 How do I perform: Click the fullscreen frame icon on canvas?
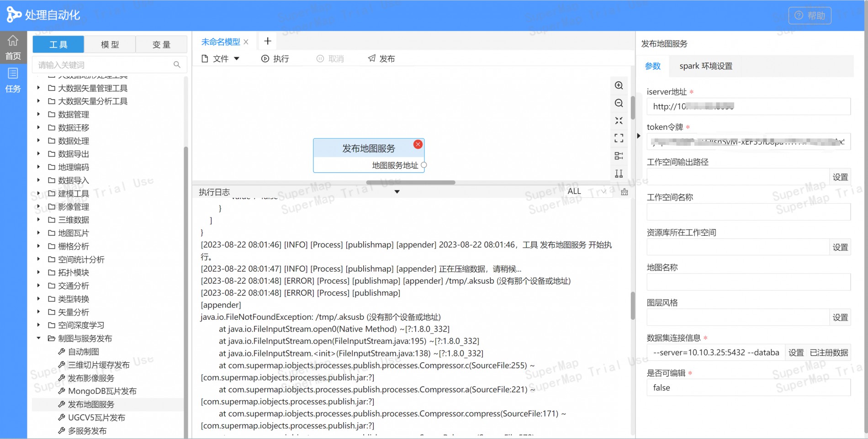pyautogui.click(x=619, y=138)
